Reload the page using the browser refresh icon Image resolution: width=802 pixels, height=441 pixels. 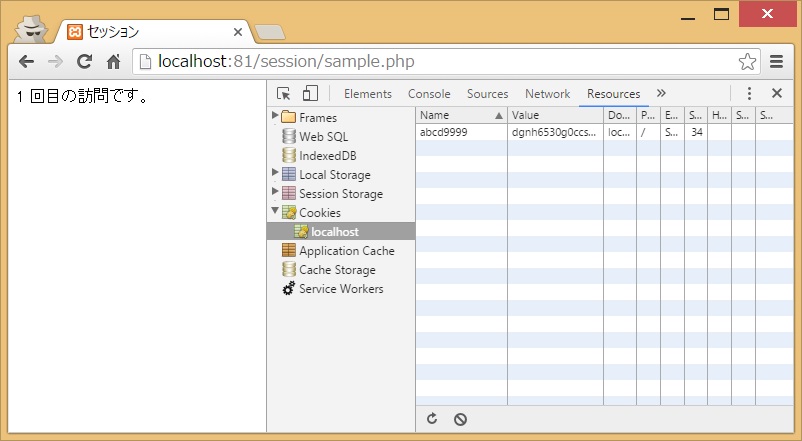[84, 62]
